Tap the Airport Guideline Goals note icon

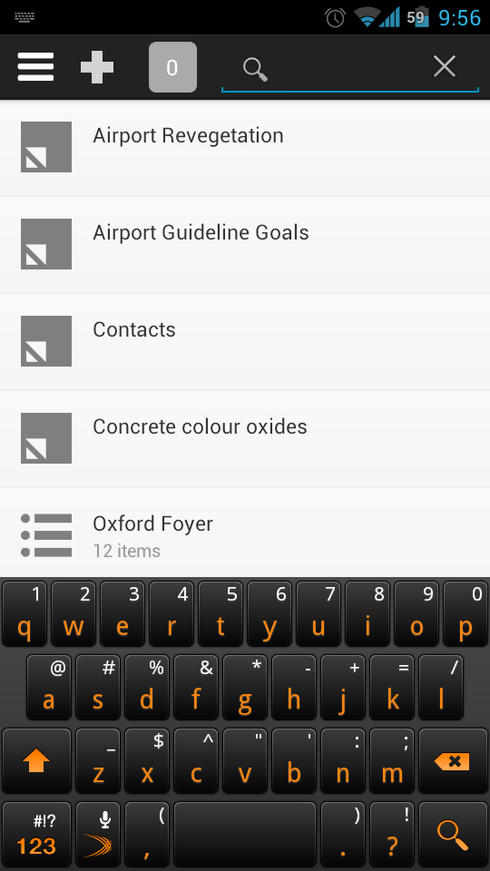pyautogui.click(x=46, y=244)
